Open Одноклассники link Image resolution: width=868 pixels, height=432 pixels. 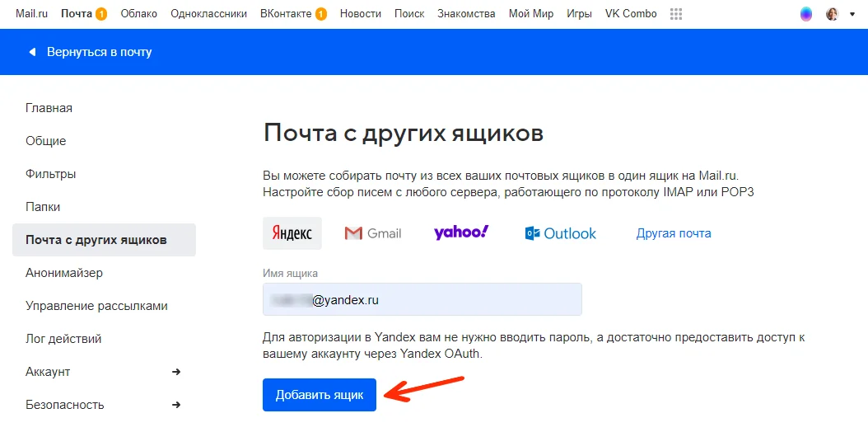click(x=208, y=14)
